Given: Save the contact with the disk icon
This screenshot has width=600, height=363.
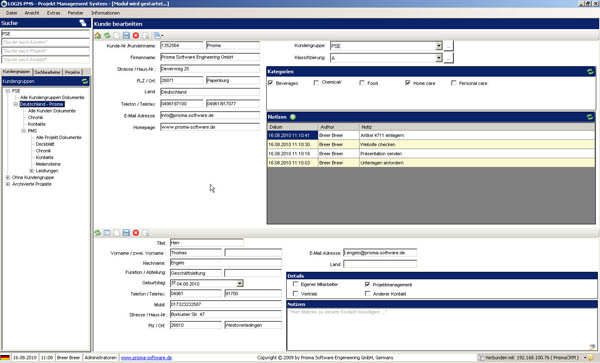Looking at the screenshot, I should click(x=126, y=233).
